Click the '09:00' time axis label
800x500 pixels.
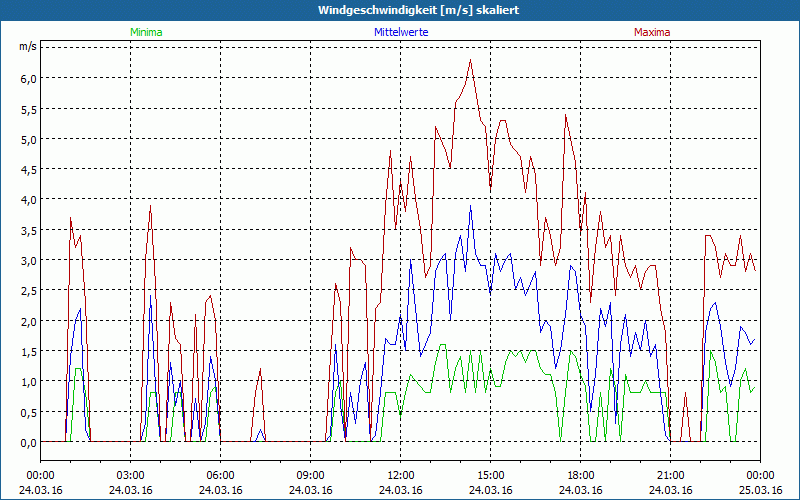pos(311,476)
